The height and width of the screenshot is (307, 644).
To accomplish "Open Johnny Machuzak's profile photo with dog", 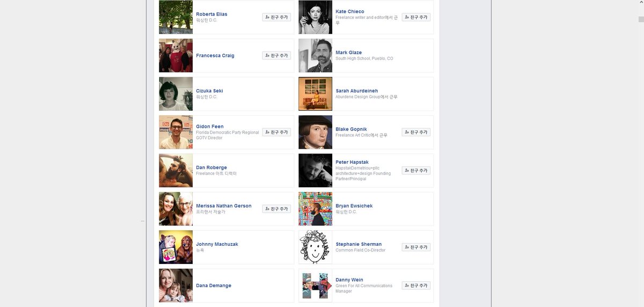I will point(175,247).
